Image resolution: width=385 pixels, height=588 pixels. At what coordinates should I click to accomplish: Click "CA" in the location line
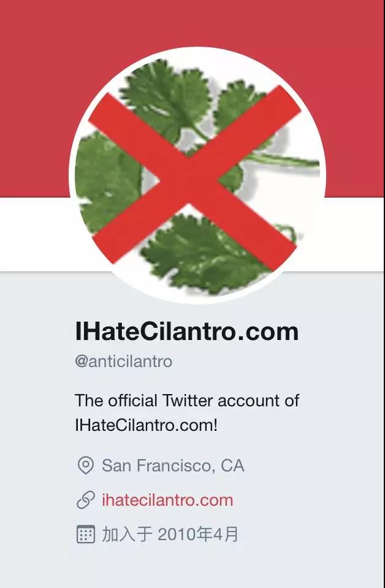coord(232,466)
